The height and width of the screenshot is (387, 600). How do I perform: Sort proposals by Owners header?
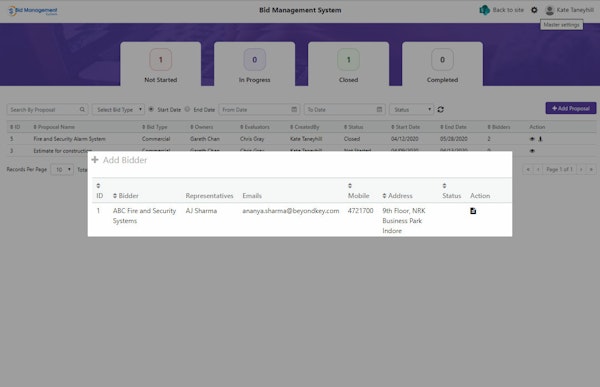[202, 127]
